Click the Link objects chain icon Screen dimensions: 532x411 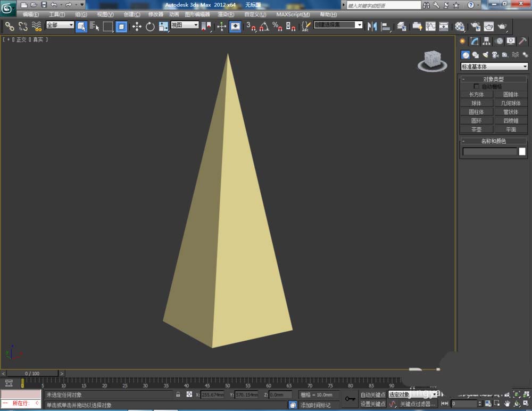point(10,26)
